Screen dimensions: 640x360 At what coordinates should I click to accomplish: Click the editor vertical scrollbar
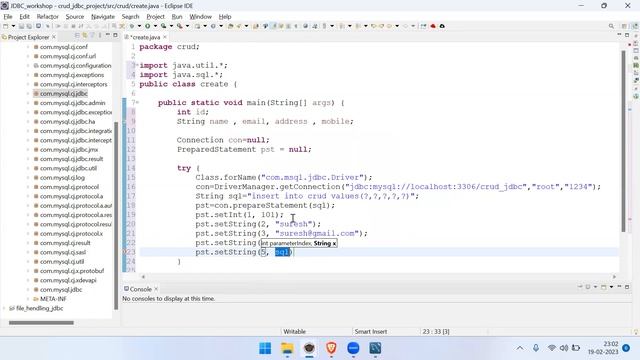coord(623,141)
